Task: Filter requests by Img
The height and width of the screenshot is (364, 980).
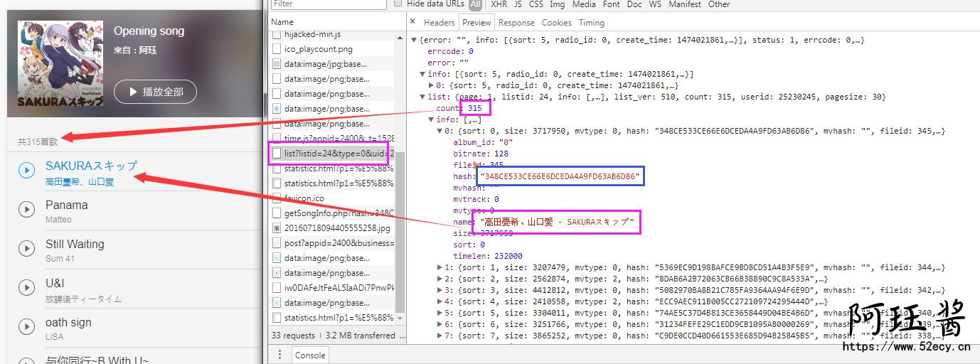Action: point(558,4)
